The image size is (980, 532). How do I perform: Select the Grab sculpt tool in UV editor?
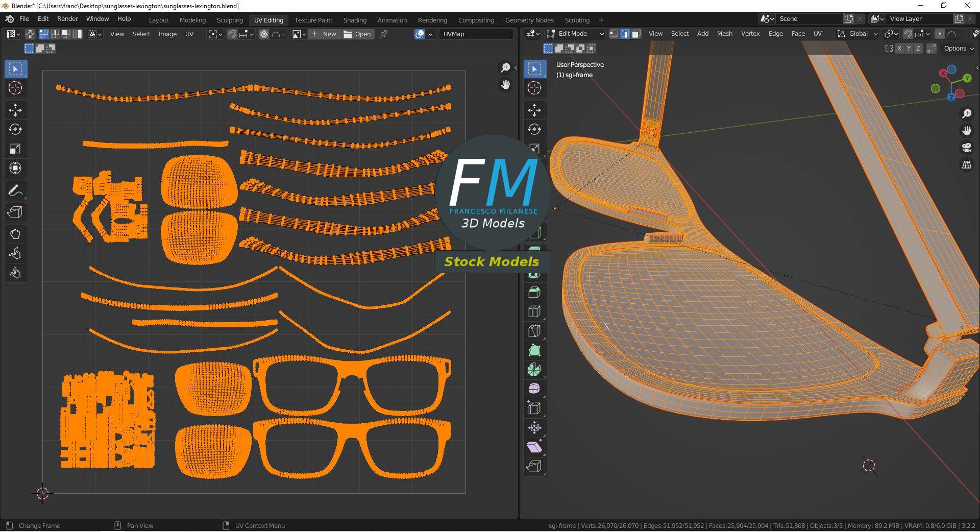[x=15, y=234]
